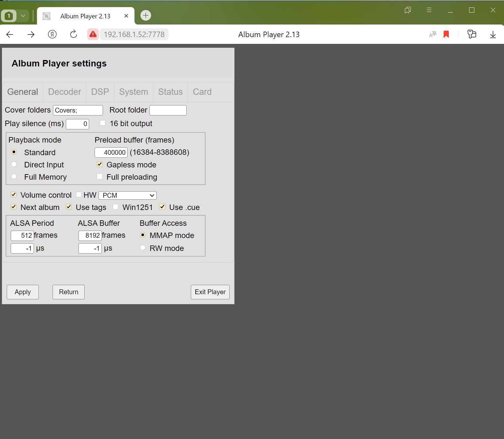This screenshot has width=504, height=439.
Task: Click the page translate icon
Action: click(x=433, y=34)
